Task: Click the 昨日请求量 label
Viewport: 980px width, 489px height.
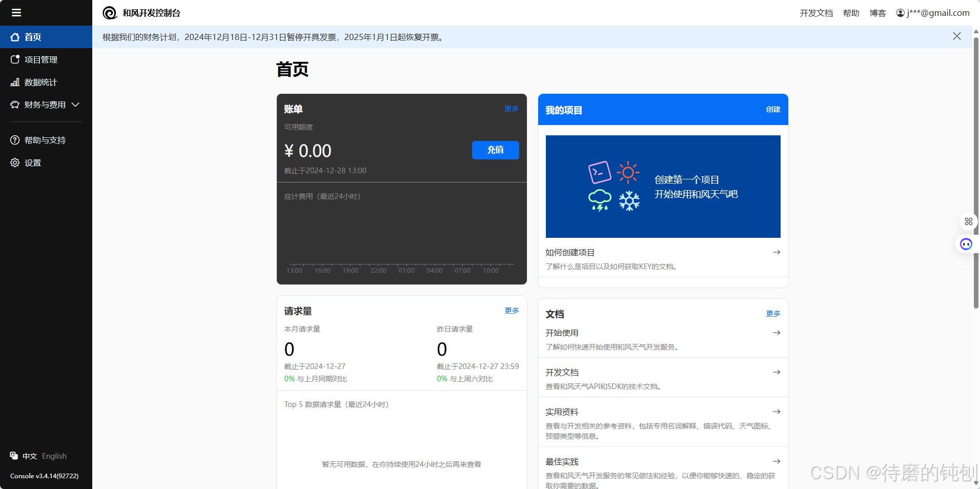Action: [x=455, y=329]
